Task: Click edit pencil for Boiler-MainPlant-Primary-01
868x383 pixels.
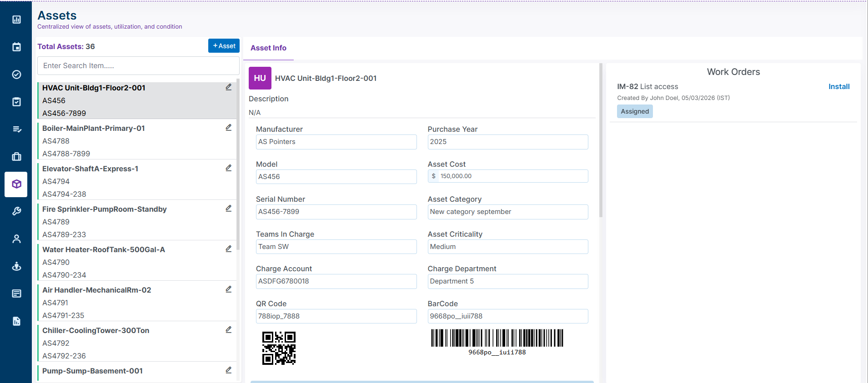Action: click(229, 128)
